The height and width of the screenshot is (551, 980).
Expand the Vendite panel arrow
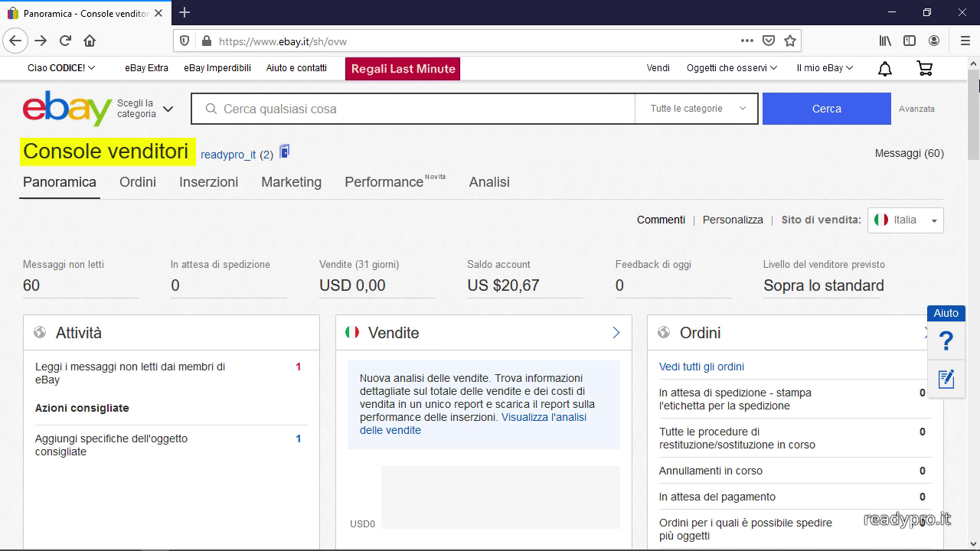click(x=616, y=333)
